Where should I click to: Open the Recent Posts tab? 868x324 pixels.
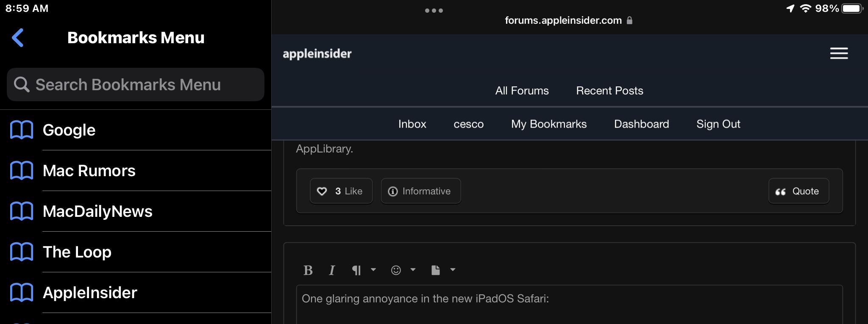[609, 91]
